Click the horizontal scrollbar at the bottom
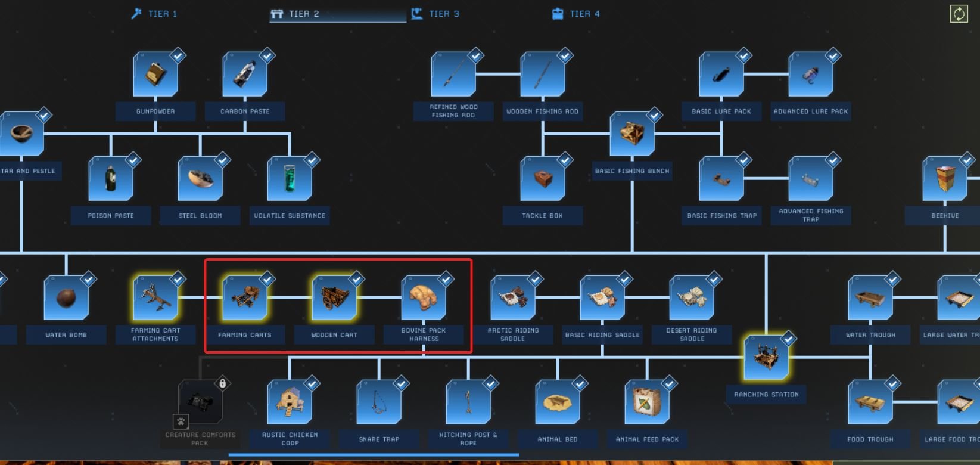 pos(374,455)
